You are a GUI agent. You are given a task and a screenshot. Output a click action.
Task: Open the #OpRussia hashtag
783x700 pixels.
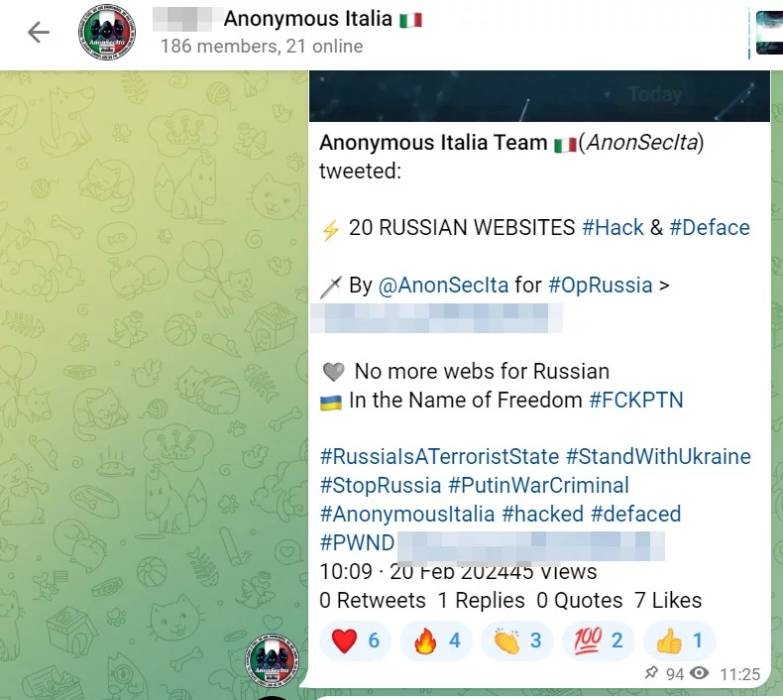601,286
